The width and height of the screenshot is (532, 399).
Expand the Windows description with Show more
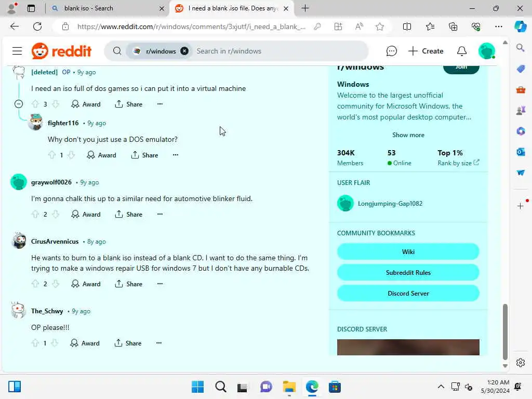coord(408,135)
